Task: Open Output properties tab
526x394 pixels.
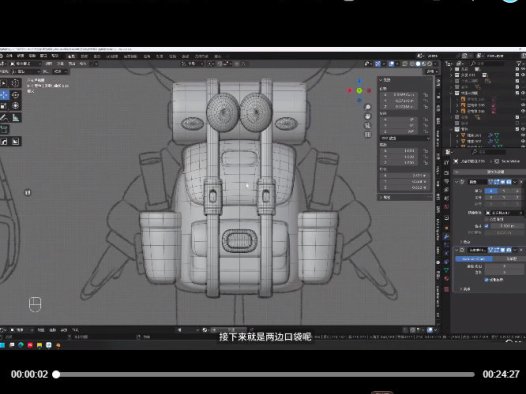Action: (x=446, y=181)
